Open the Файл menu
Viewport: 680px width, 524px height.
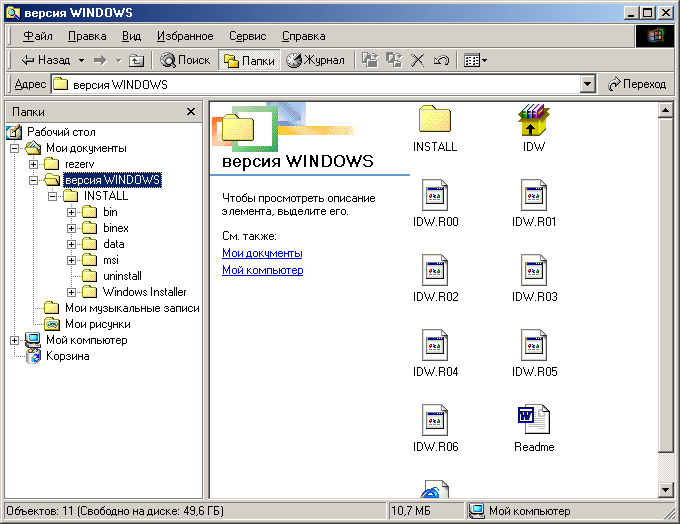pos(38,36)
